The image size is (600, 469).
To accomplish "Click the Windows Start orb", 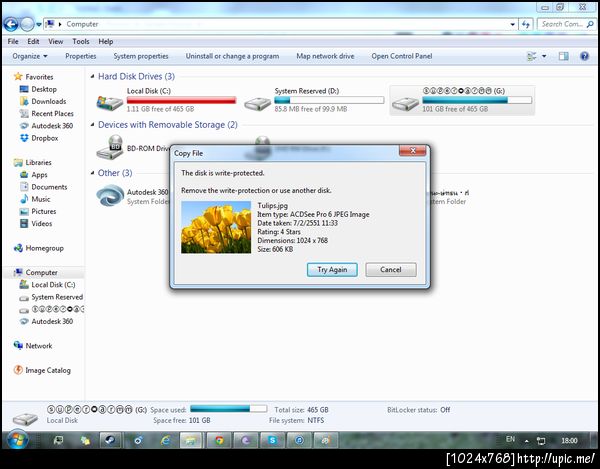I will click(17, 440).
